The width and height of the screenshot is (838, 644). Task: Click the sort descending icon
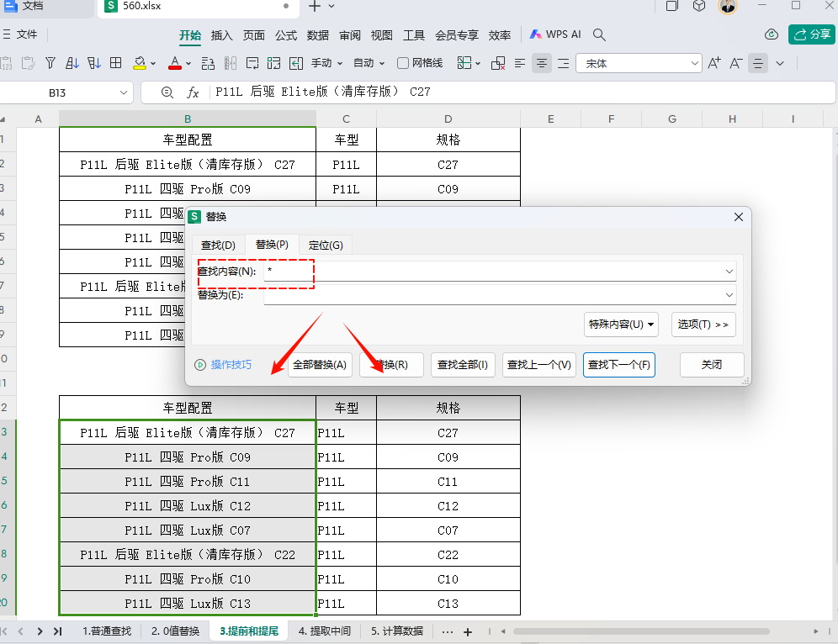pyautogui.click(x=94, y=63)
